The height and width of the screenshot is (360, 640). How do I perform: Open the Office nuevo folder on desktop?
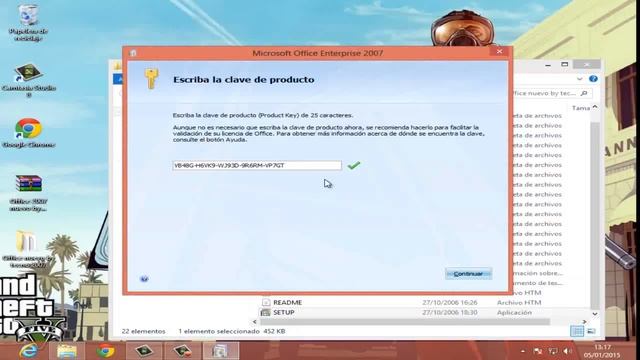(27, 249)
